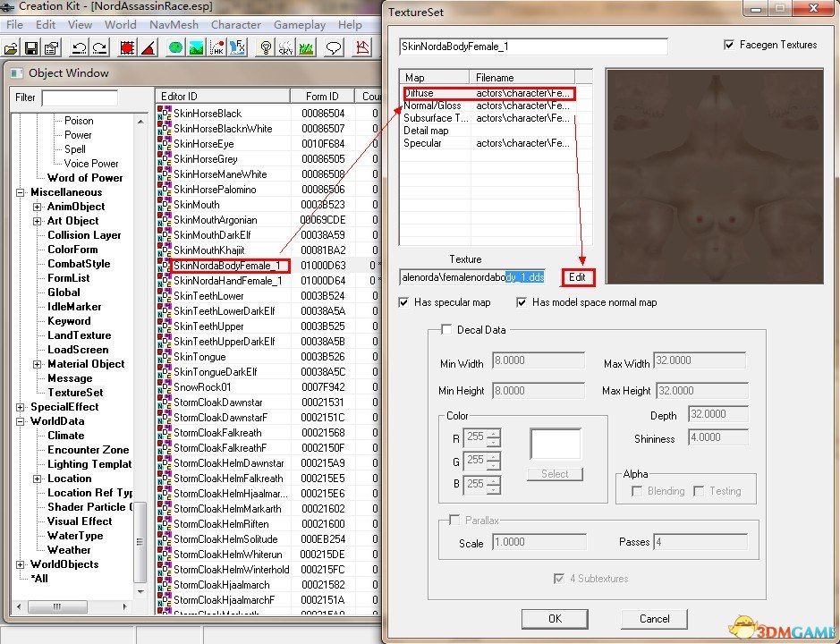Sort by the Editor ID column header
The image size is (840, 644).
(223, 96)
